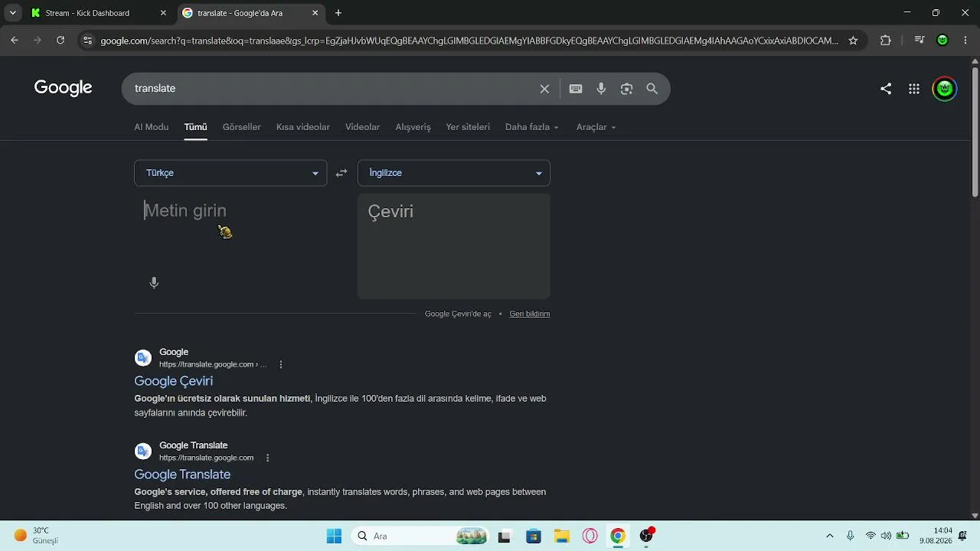The width and height of the screenshot is (980, 551).
Task: Open Opera GX from taskbar
Action: (590, 536)
